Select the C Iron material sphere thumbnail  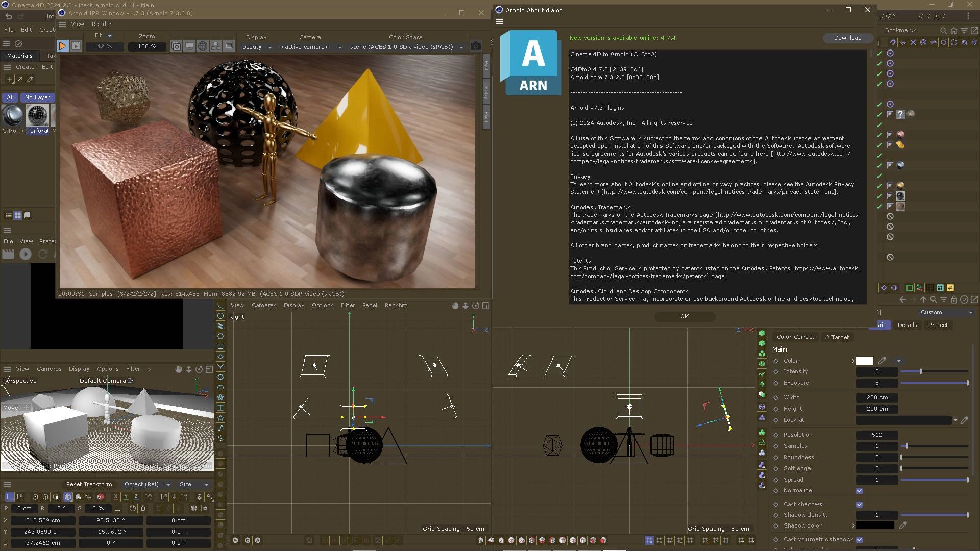pyautogui.click(x=12, y=115)
